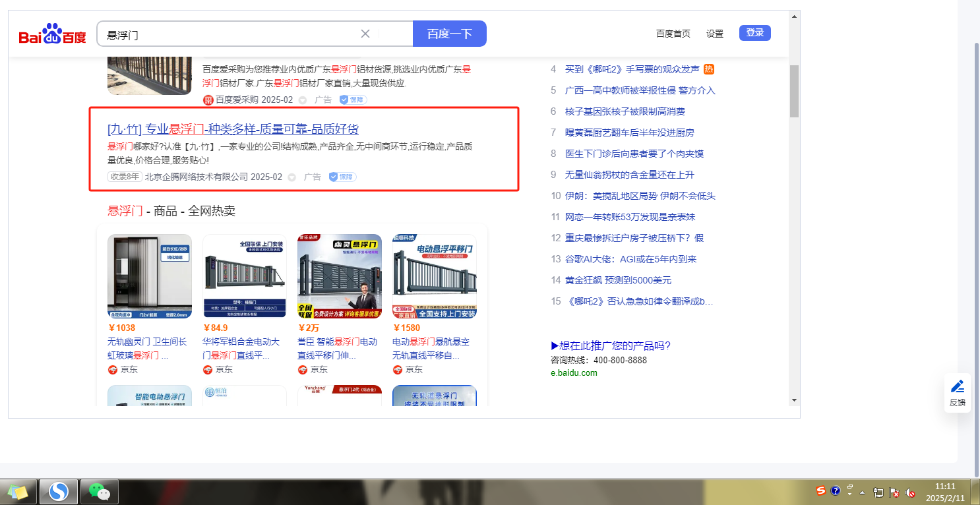Image resolution: width=980 pixels, height=505 pixels.
Task: Click 保障 badge on 北京企腾 ad
Action: point(342,177)
